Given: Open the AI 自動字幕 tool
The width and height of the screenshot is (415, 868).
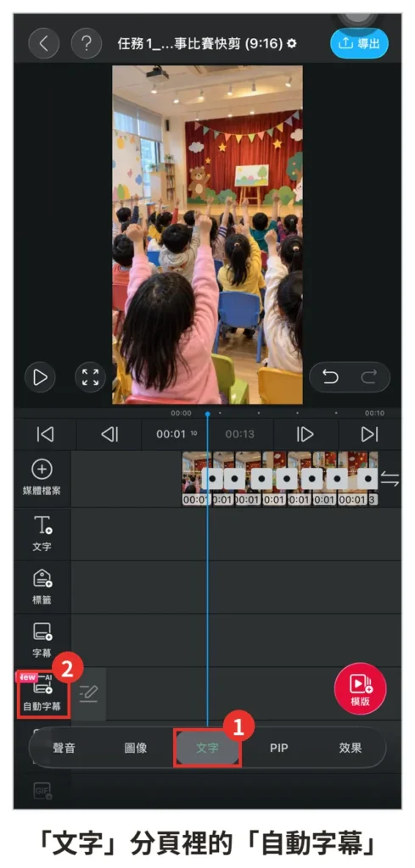Looking at the screenshot, I should tap(42, 693).
